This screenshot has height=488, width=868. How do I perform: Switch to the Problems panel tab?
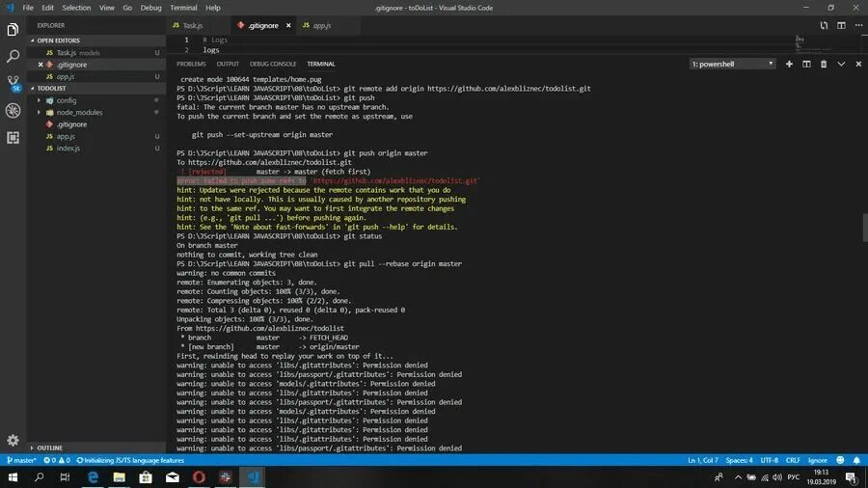click(x=191, y=65)
